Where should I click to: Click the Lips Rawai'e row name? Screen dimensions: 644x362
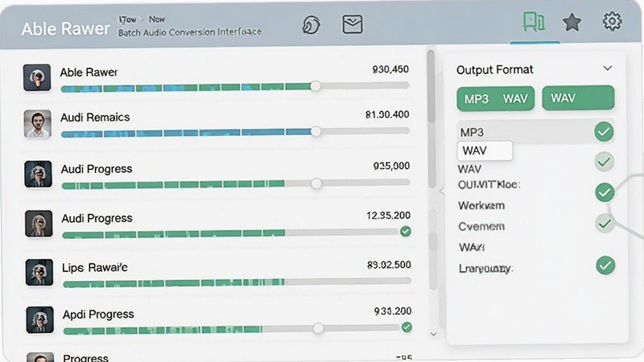pos(95,268)
